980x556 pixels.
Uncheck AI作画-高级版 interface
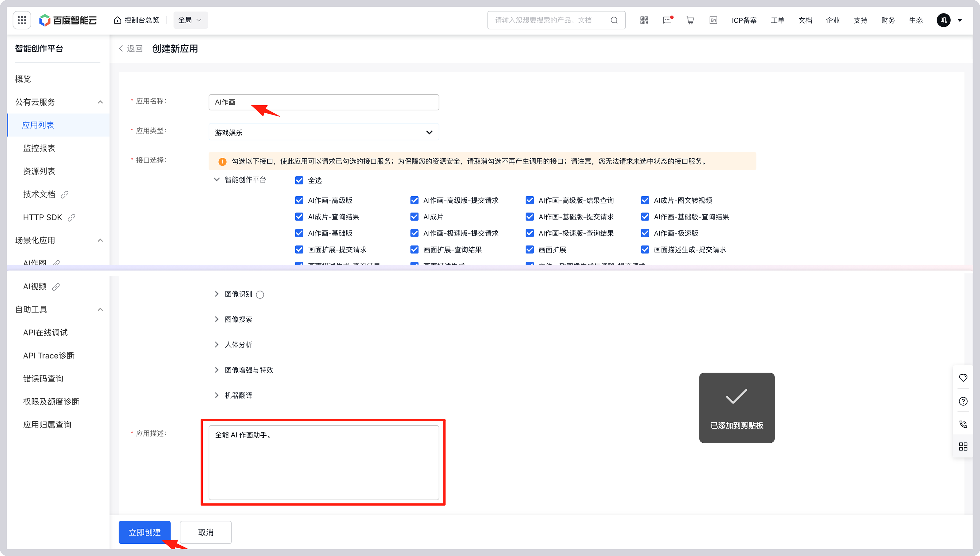tap(299, 200)
